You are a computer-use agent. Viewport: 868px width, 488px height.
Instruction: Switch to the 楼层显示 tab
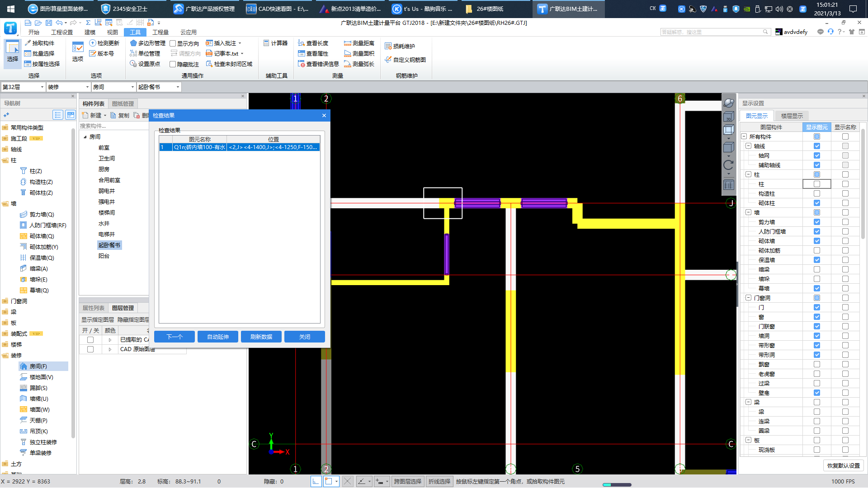[792, 116]
